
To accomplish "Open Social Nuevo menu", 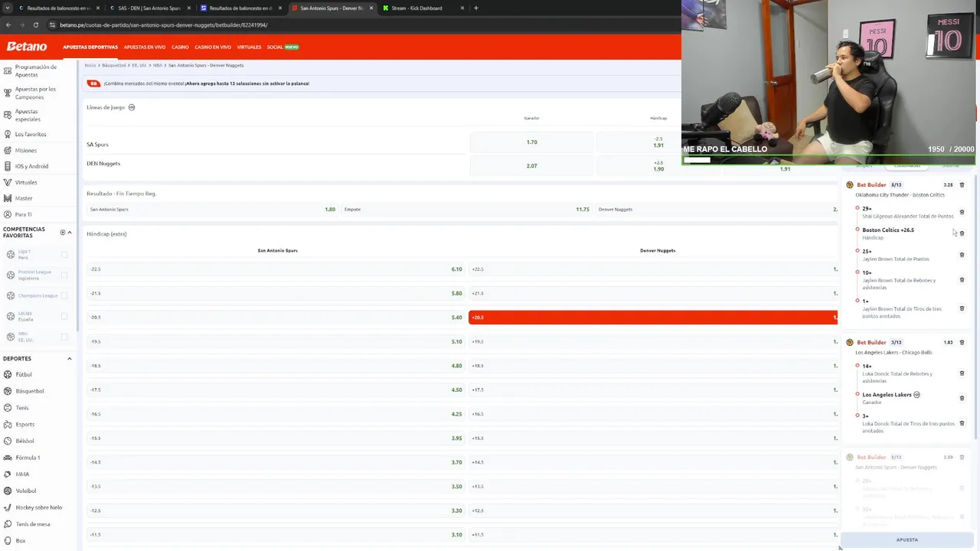I will click(x=283, y=47).
